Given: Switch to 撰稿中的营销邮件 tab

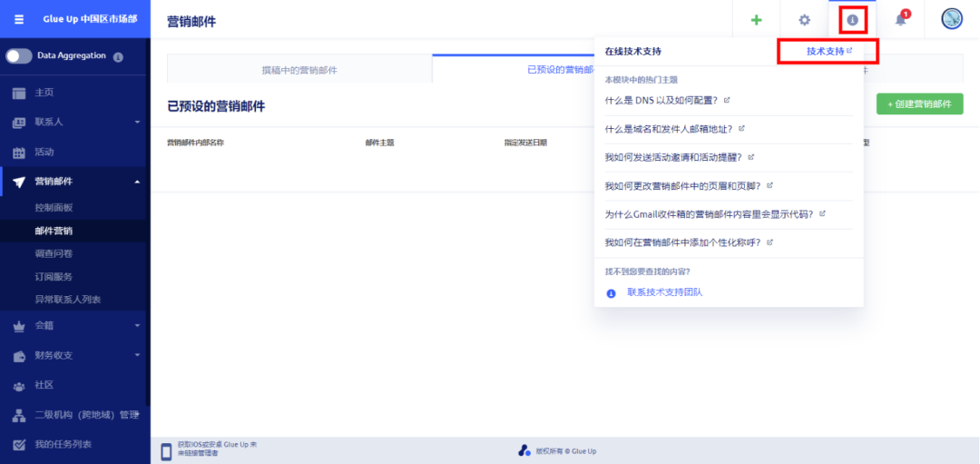Looking at the screenshot, I should click(299, 69).
